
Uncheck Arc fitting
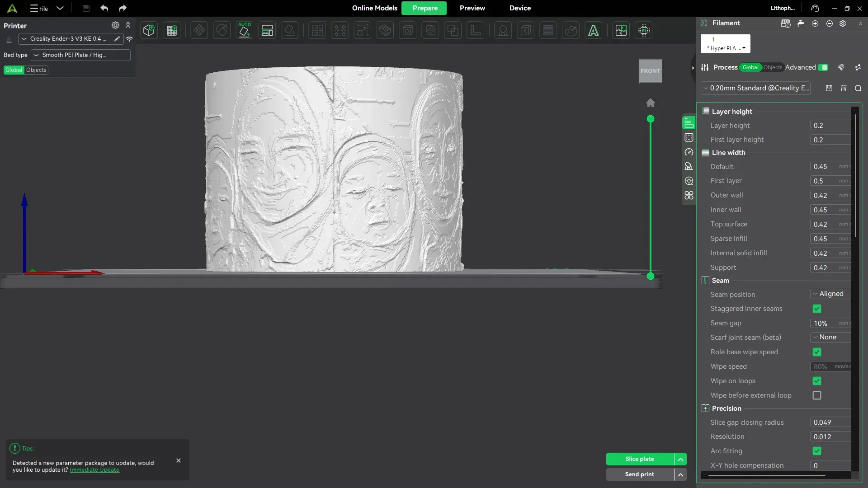[x=817, y=451]
